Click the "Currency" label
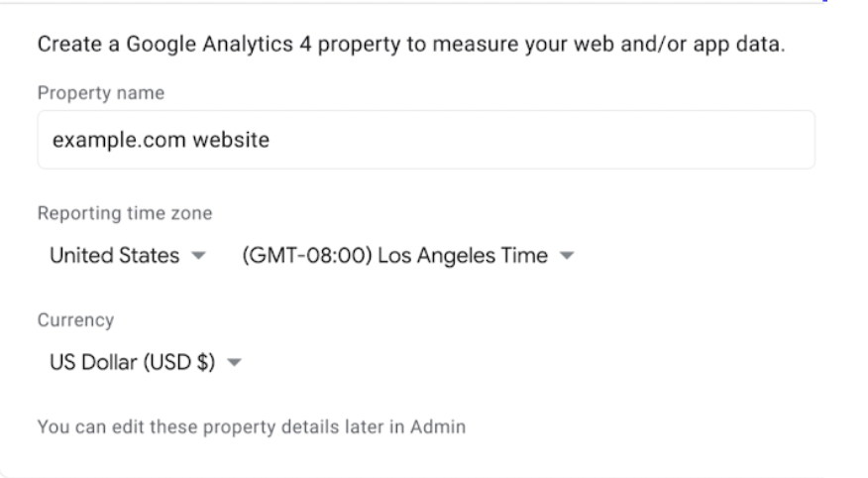 pos(75,320)
